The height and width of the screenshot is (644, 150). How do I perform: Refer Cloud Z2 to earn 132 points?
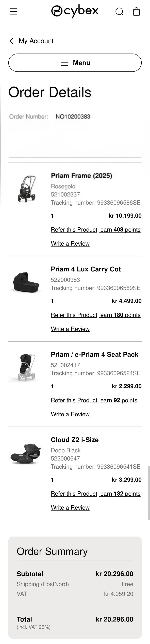pyautogui.click(x=96, y=494)
